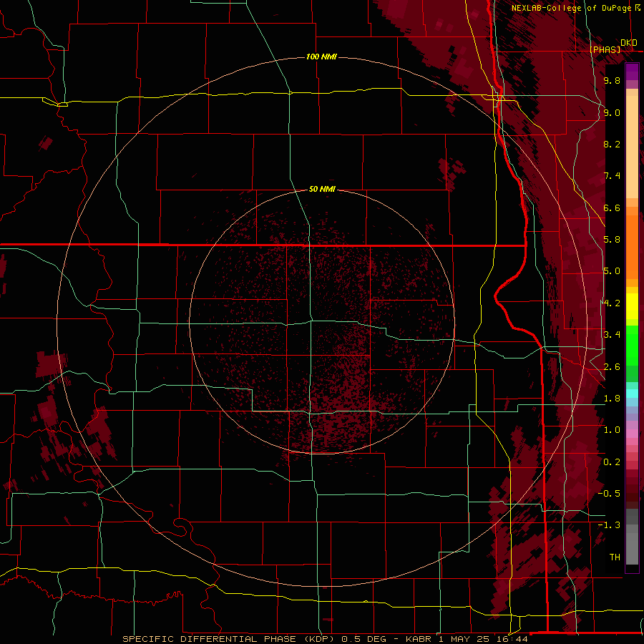
Task: Click the "DKD" label above the color scale
Action: pos(629,43)
